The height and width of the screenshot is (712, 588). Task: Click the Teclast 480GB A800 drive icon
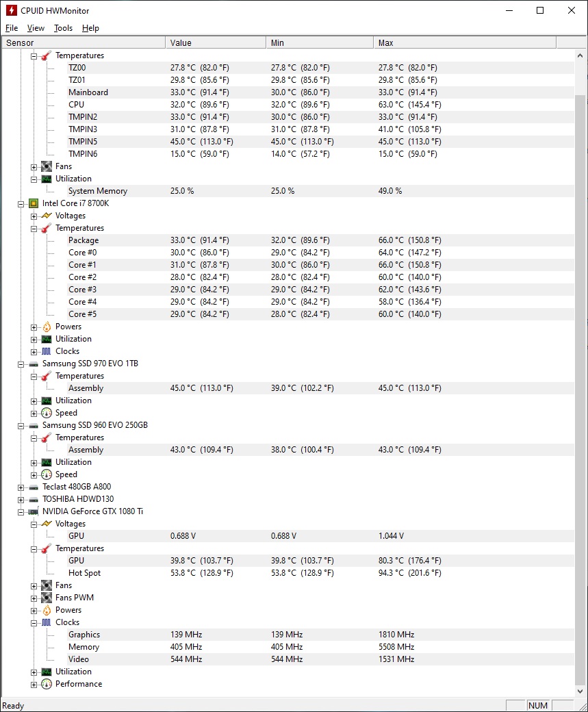34,487
